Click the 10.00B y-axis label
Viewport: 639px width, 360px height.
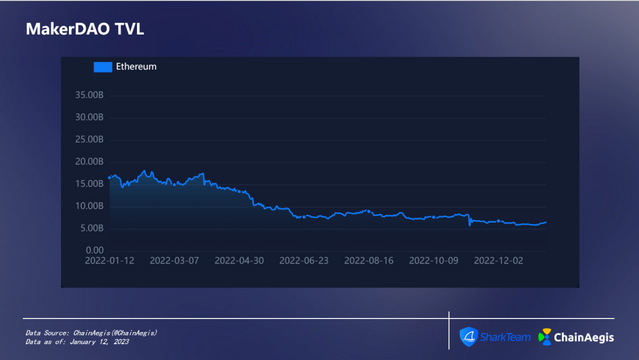click(x=89, y=206)
